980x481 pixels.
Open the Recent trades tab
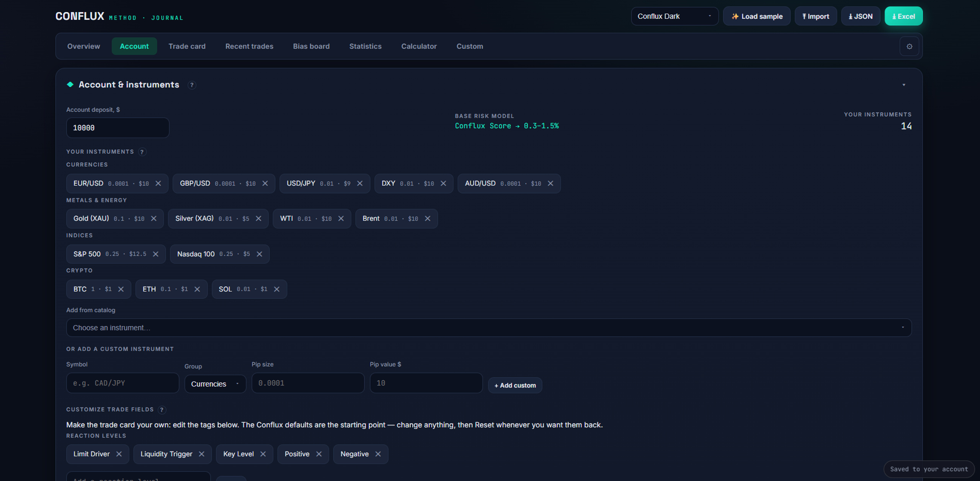tap(249, 46)
